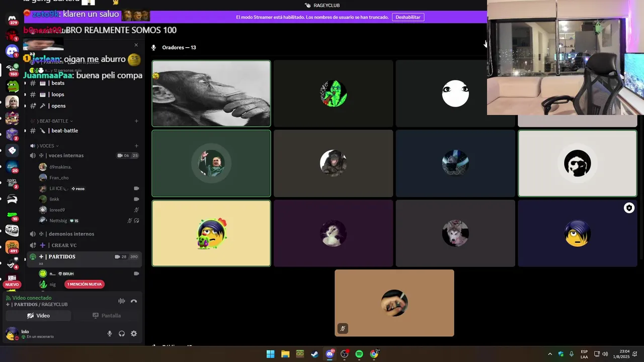
Task: Select the husky dog avatar speaker tile
Action: coord(455,233)
